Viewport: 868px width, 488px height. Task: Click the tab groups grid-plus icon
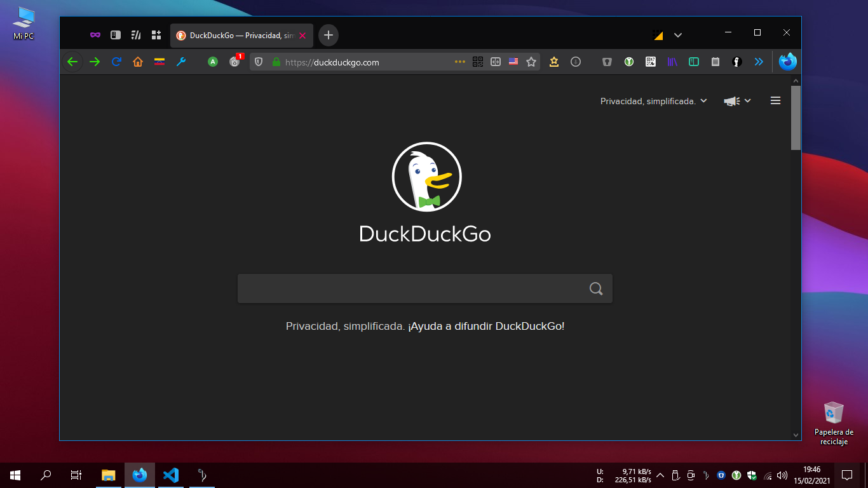(x=156, y=35)
